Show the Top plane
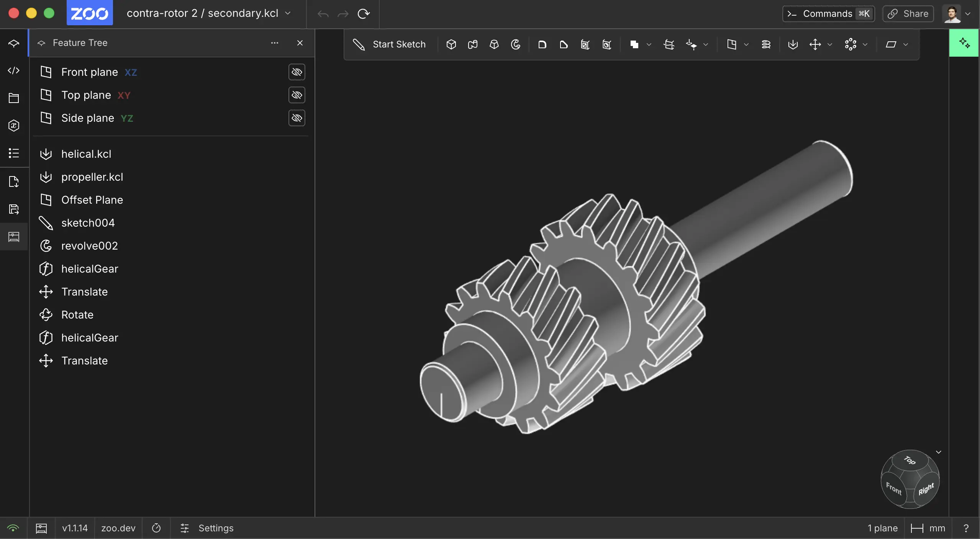This screenshot has width=980, height=539. click(x=297, y=95)
